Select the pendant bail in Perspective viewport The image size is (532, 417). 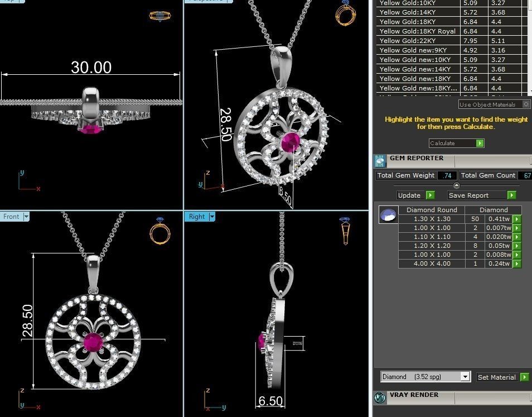click(x=282, y=66)
